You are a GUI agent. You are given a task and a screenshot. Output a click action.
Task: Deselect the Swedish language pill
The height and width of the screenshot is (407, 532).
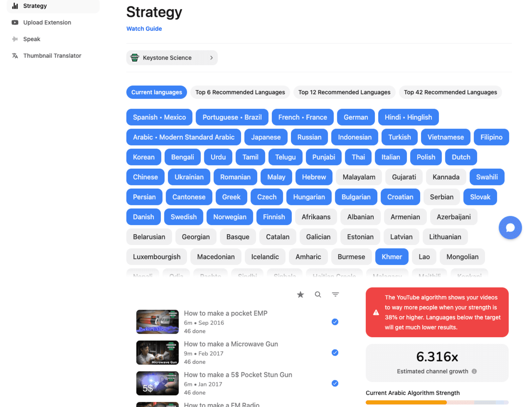184,217
